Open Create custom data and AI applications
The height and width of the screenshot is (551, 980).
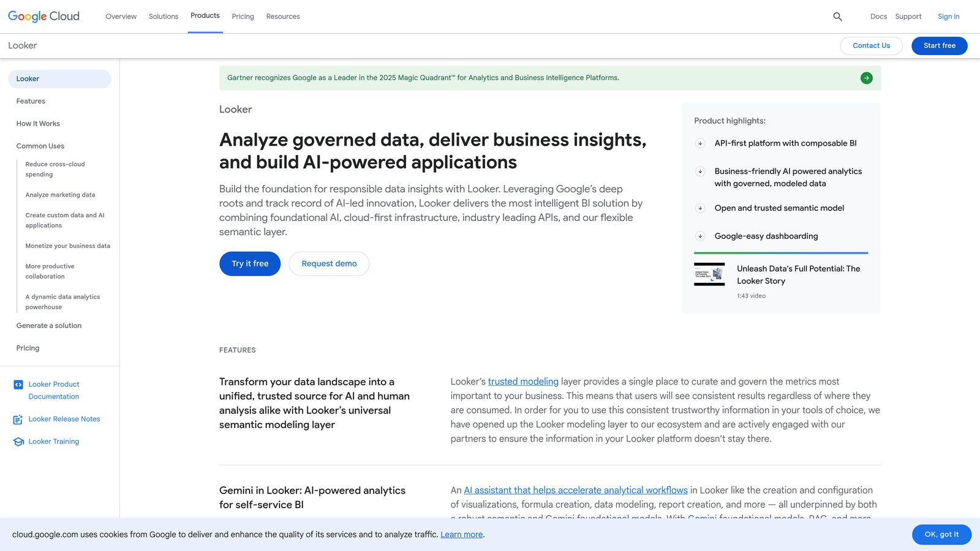[x=65, y=220]
